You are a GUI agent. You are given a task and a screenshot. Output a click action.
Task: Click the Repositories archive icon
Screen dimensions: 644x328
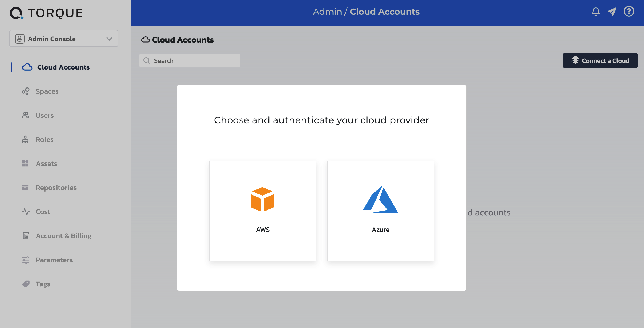(25, 188)
